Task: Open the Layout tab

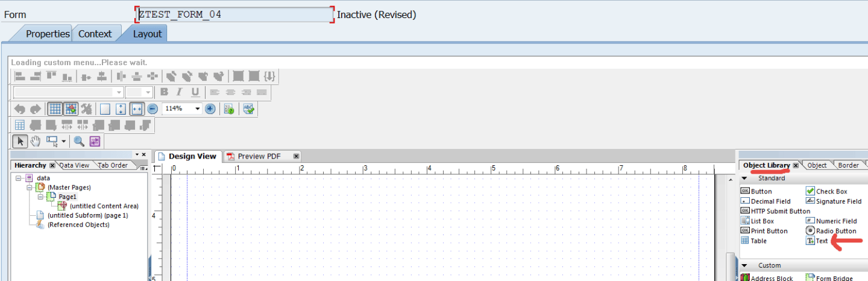Action: click(147, 34)
